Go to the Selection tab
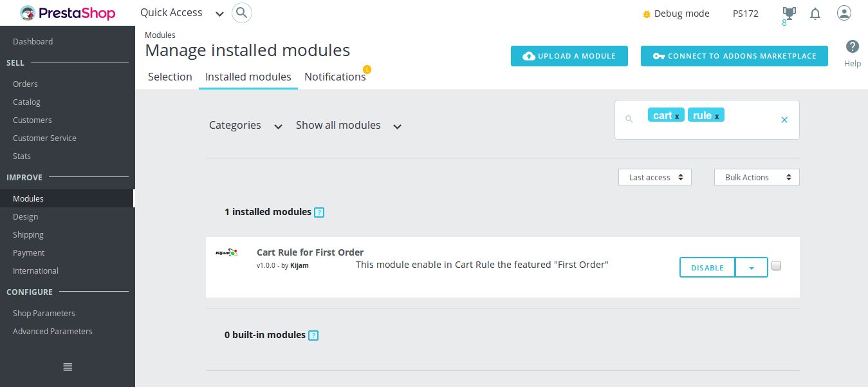868x387 pixels. pyautogui.click(x=170, y=77)
